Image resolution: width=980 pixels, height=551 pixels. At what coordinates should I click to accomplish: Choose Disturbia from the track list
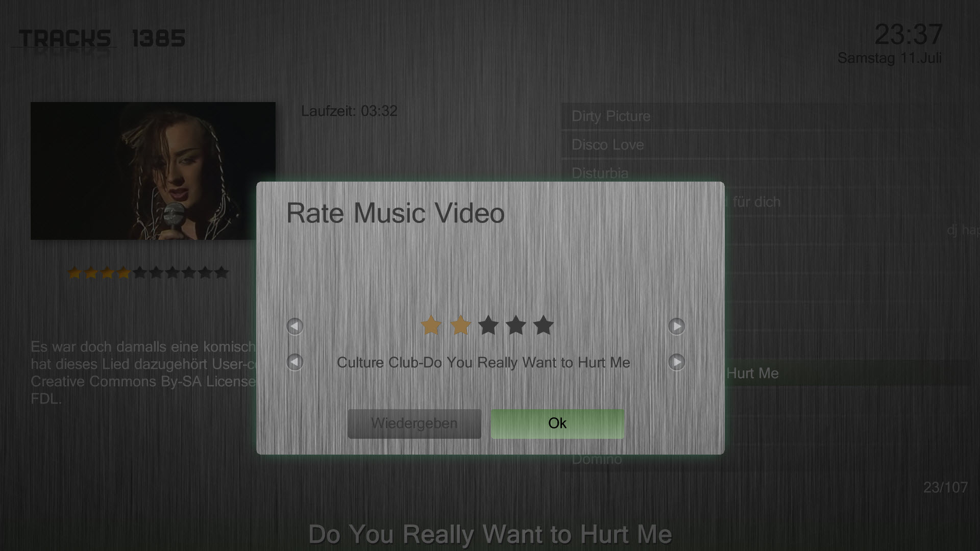[600, 173]
